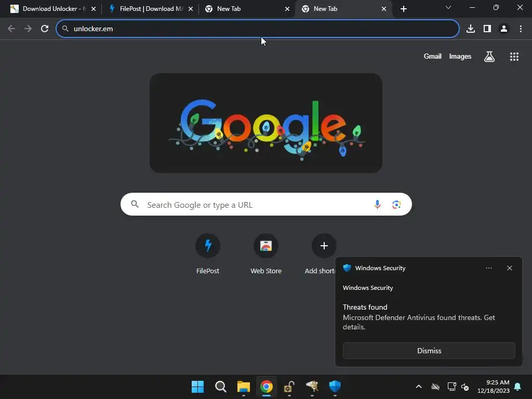Go back to previous page
Viewport: 532px width, 399px height.
click(x=11, y=29)
